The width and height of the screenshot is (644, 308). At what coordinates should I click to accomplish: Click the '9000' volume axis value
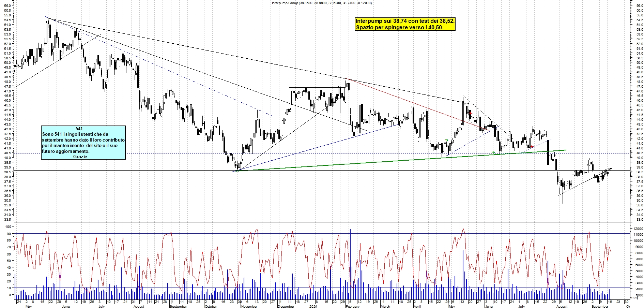tap(639, 247)
